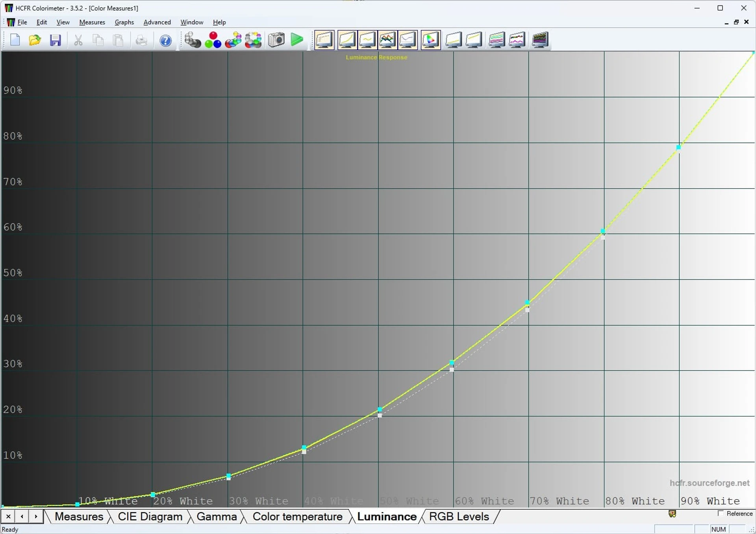
Task: Click the HCFR app icon left of File menu
Action: click(x=11, y=22)
